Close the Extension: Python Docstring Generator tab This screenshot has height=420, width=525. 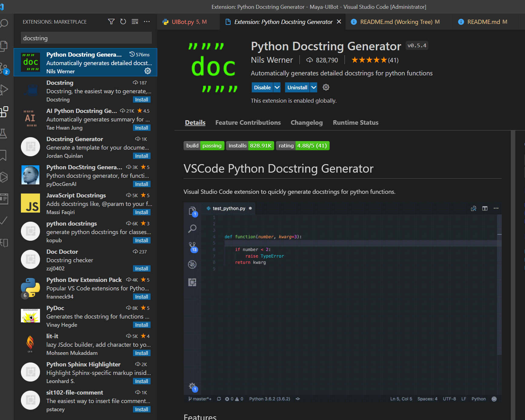point(339,22)
